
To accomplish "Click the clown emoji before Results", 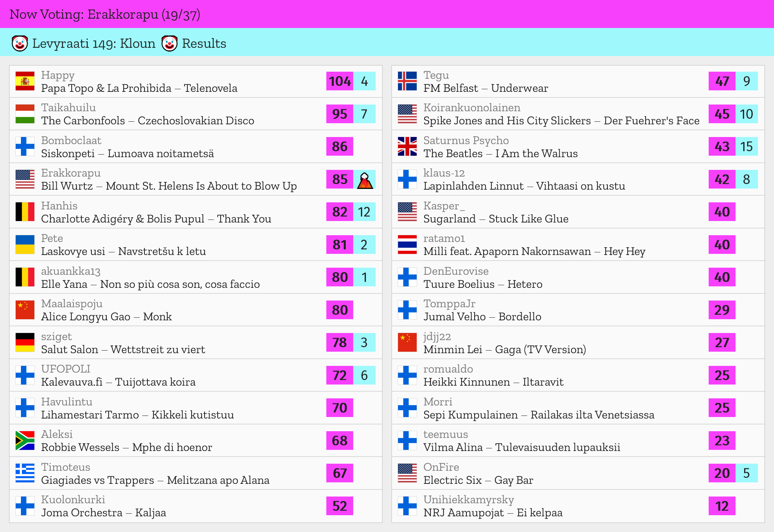I will click(170, 44).
